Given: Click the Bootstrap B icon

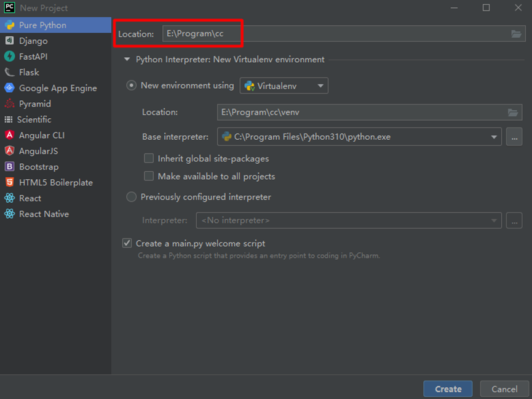Looking at the screenshot, I should (9, 167).
